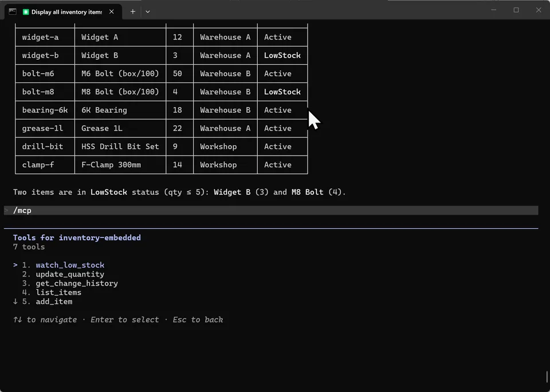
Task: Close the 'Display all inventory items' tab
Action: [x=112, y=11]
